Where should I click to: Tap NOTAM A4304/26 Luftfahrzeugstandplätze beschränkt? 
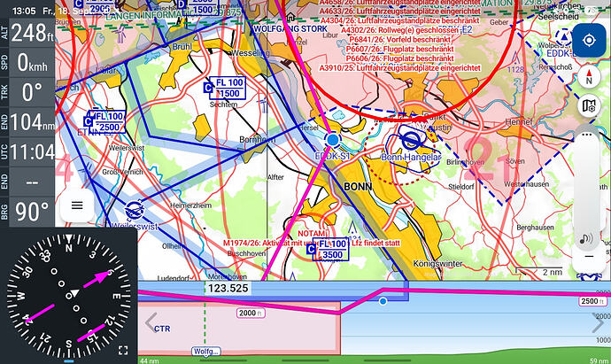click(399, 20)
